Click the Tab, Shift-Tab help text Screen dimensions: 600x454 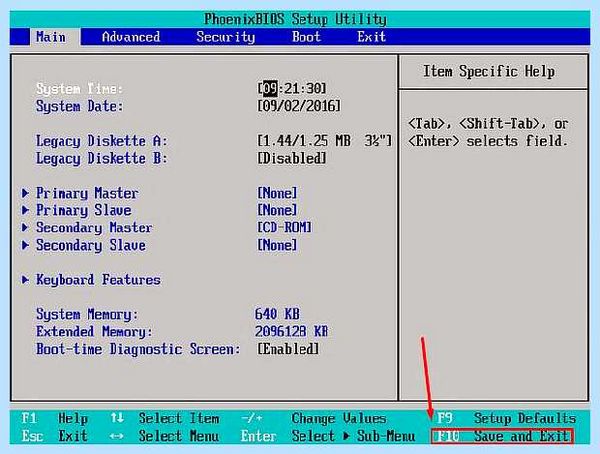click(488, 132)
